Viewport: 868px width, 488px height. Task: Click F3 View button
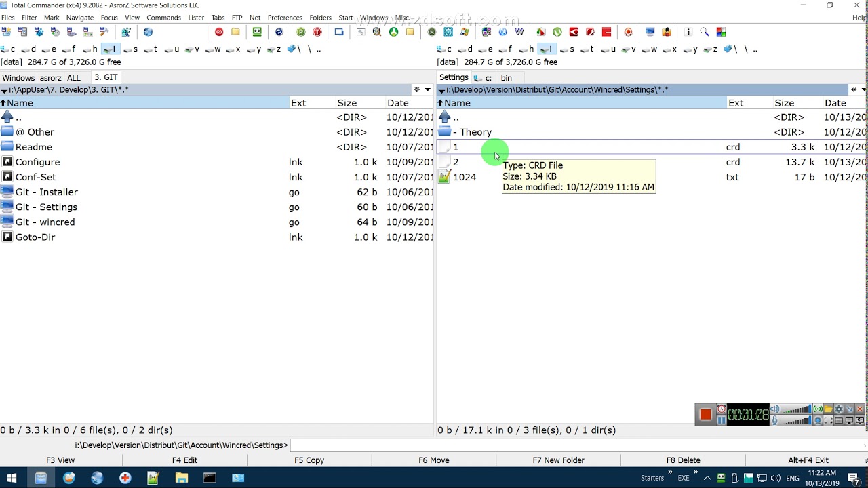[60, 460]
